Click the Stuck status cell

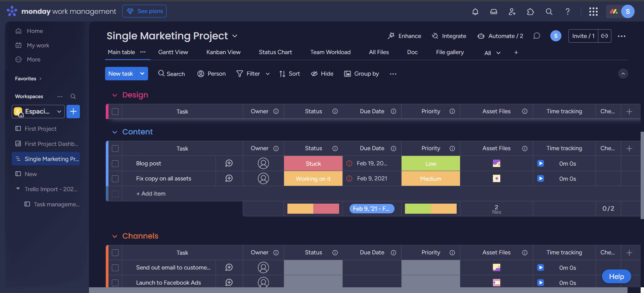pyautogui.click(x=313, y=164)
